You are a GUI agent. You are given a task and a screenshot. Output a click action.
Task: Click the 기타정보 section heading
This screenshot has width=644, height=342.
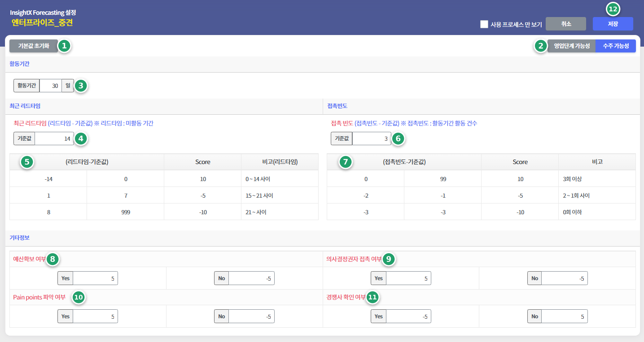20,237
